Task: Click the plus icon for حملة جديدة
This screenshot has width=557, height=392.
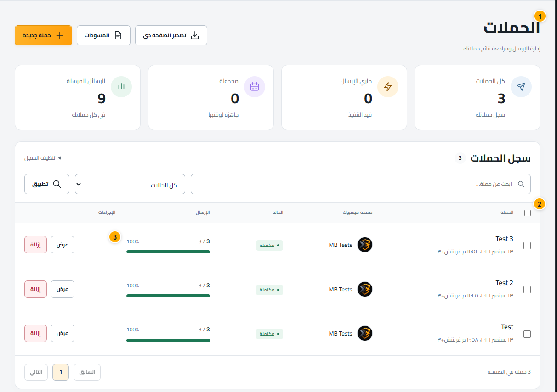Action: point(59,35)
